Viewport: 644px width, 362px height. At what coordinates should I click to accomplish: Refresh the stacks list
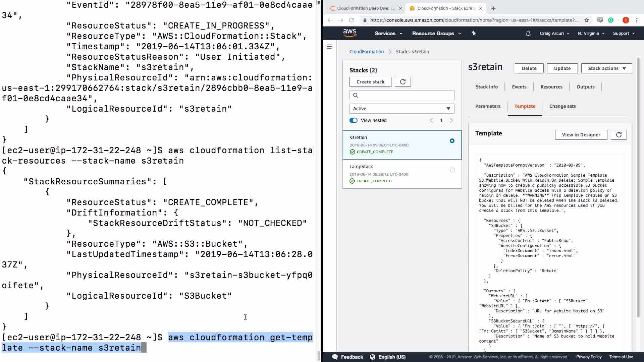click(x=402, y=82)
